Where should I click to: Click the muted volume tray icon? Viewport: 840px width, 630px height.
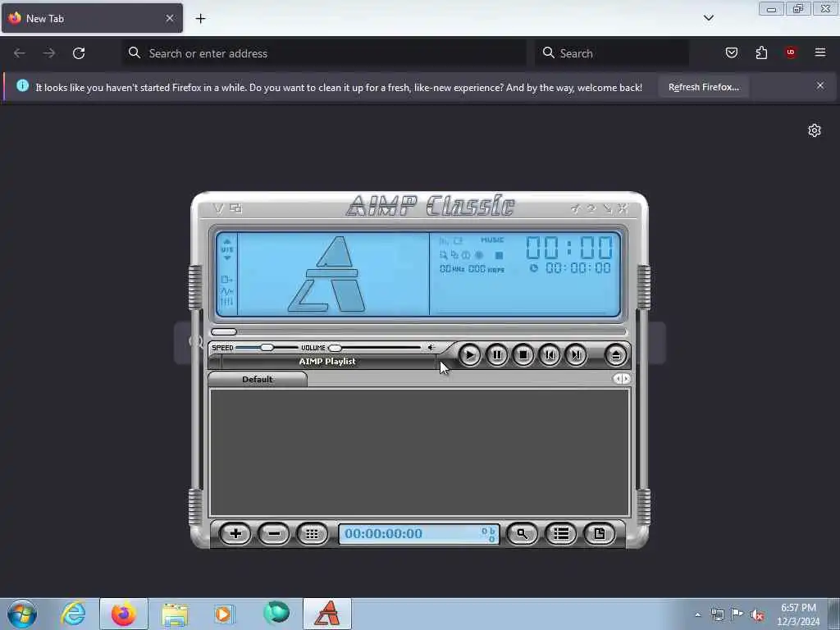click(x=757, y=615)
